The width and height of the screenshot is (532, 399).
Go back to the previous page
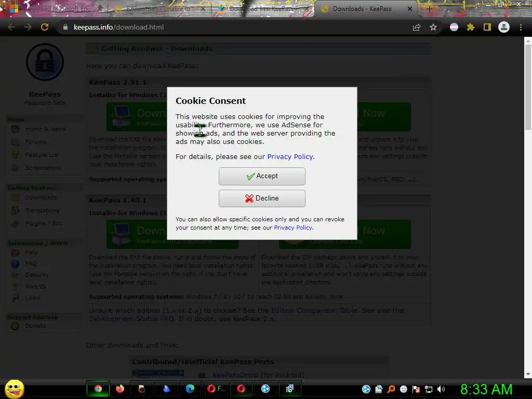click(11, 27)
